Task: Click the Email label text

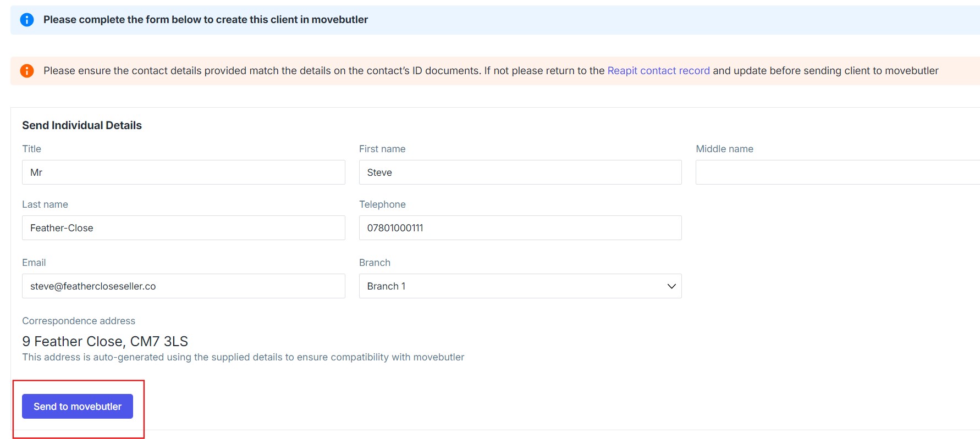Action: 34,263
